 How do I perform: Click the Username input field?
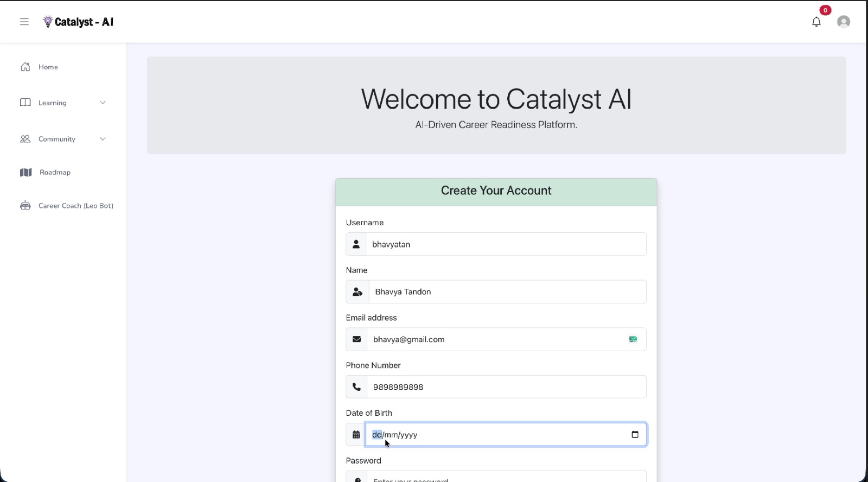[506, 244]
